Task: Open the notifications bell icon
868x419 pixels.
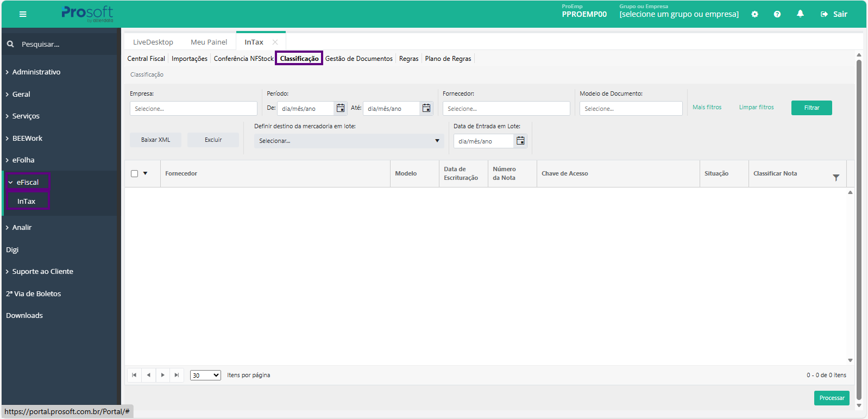Action: pos(800,14)
